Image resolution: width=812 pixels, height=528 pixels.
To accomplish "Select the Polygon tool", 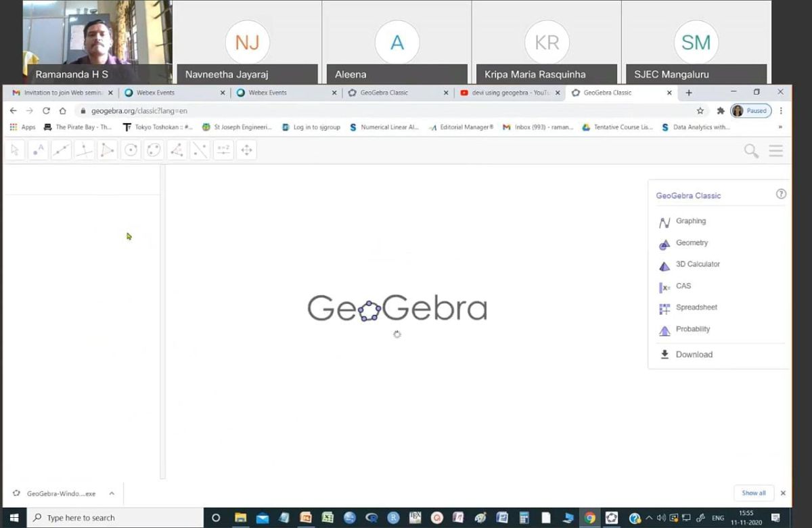I will [107, 150].
